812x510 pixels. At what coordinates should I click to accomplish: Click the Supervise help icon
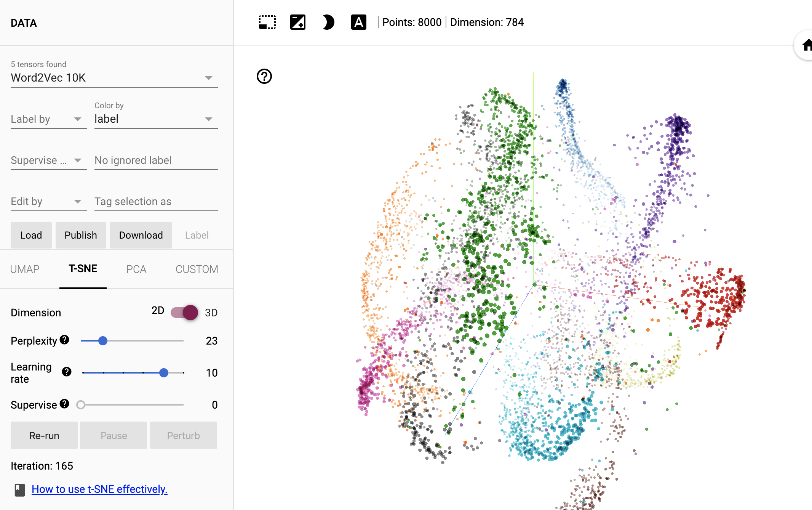pyautogui.click(x=64, y=404)
